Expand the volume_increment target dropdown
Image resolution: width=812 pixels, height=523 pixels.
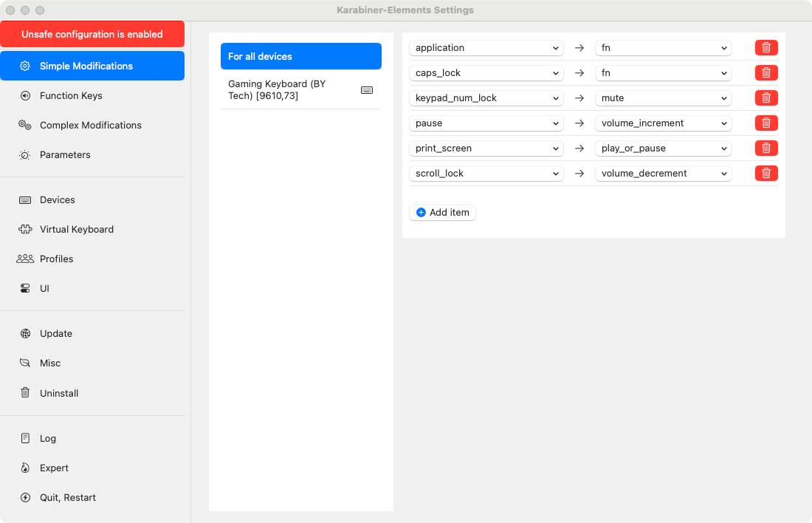(x=663, y=123)
